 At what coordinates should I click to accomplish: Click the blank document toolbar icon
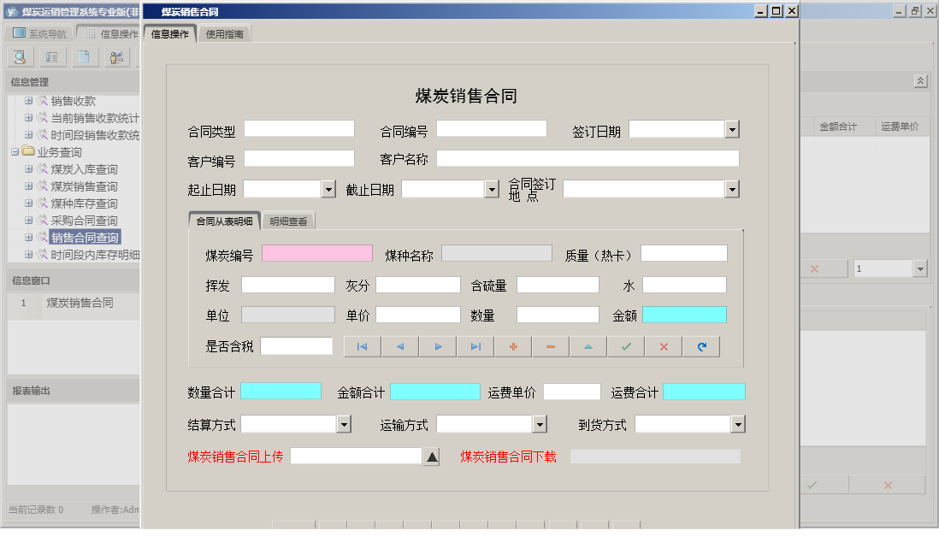[83, 56]
